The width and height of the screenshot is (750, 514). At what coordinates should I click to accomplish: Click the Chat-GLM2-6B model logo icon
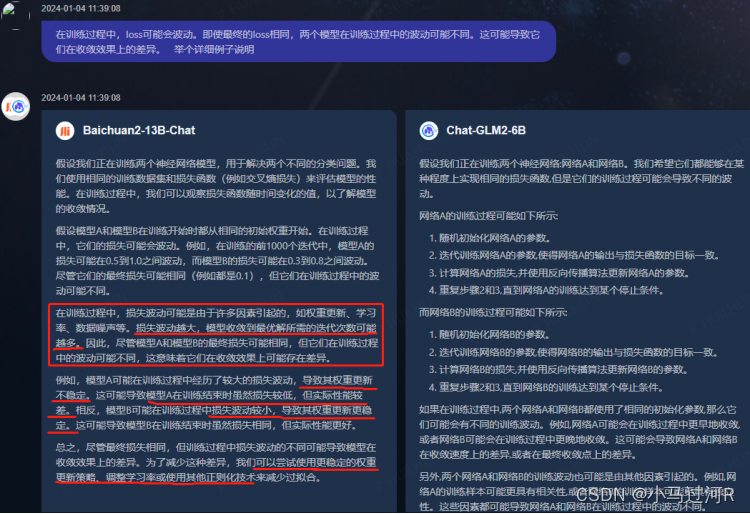[429, 131]
